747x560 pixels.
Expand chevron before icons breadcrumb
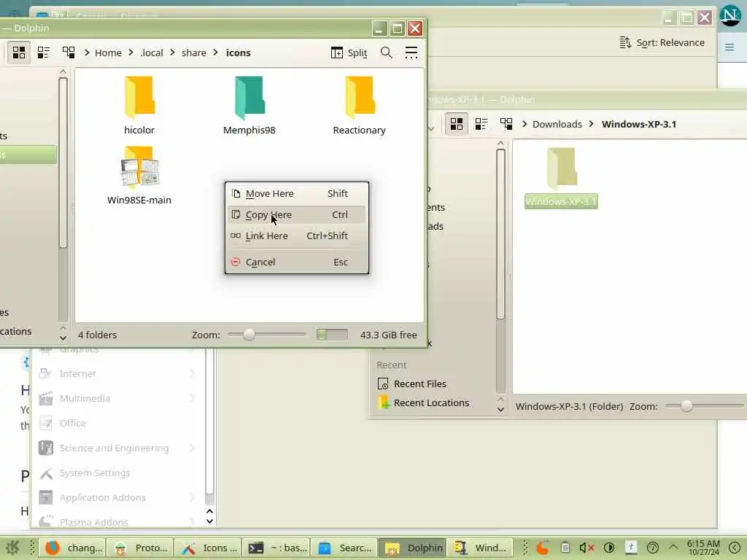pos(216,52)
